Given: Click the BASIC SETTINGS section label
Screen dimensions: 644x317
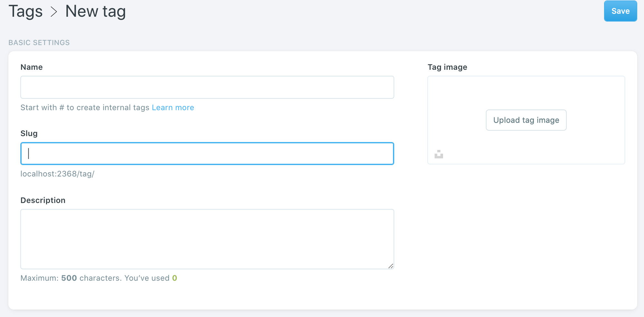Looking at the screenshot, I should point(39,42).
